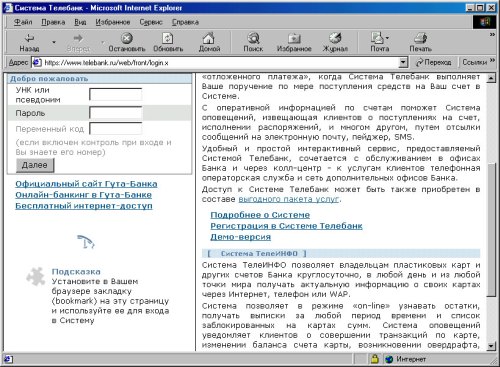Click the puzzle piece hint icon
The height and width of the screenshot is (367, 500).
tap(35, 277)
